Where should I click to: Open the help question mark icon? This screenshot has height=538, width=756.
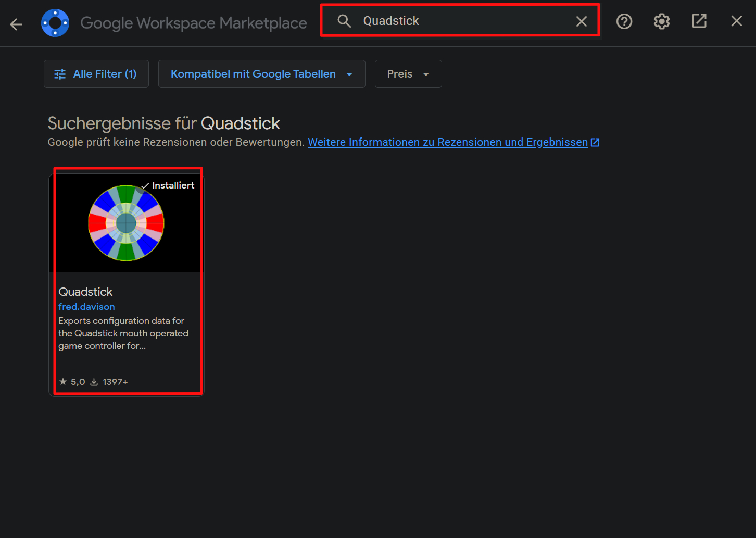point(624,21)
